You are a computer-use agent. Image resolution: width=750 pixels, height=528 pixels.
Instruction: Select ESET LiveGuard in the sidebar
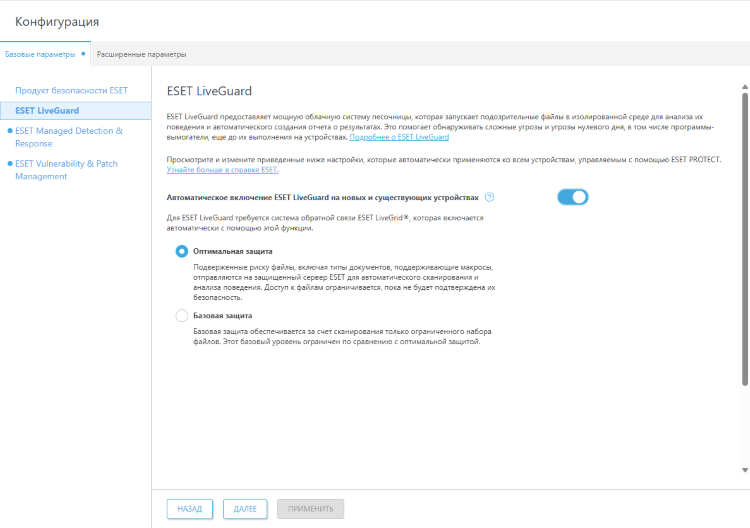tap(47, 110)
